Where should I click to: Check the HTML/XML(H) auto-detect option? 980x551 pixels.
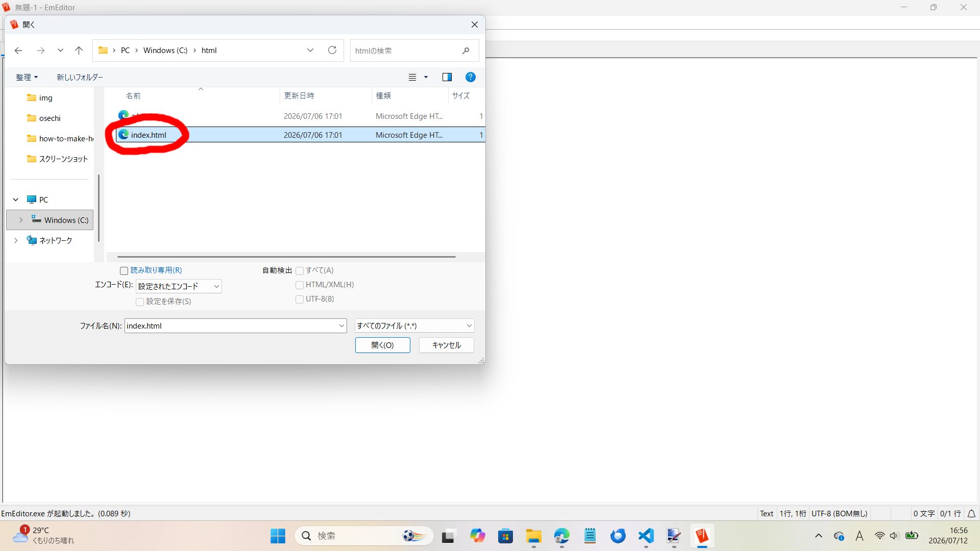click(x=300, y=285)
